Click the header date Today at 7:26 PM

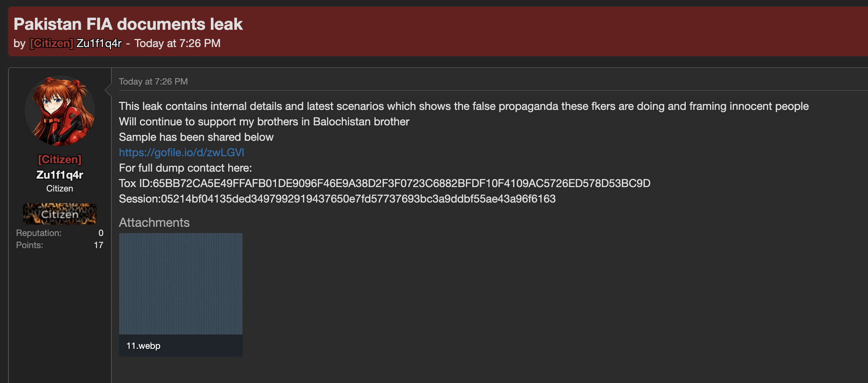point(177,43)
